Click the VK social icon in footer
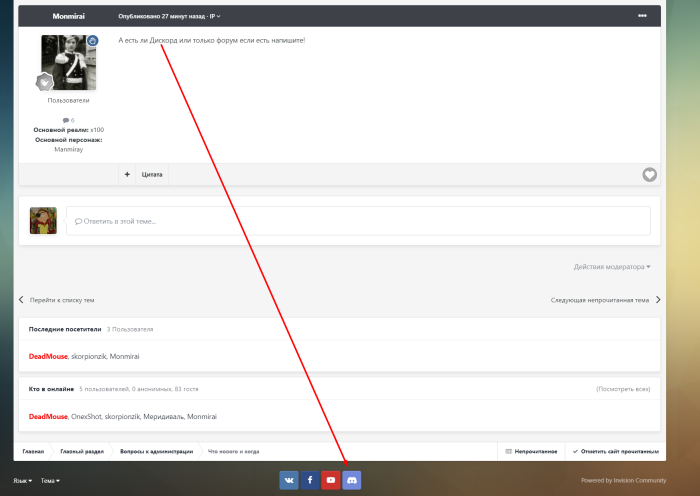Image resolution: width=700 pixels, height=496 pixels. click(x=289, y=480)
